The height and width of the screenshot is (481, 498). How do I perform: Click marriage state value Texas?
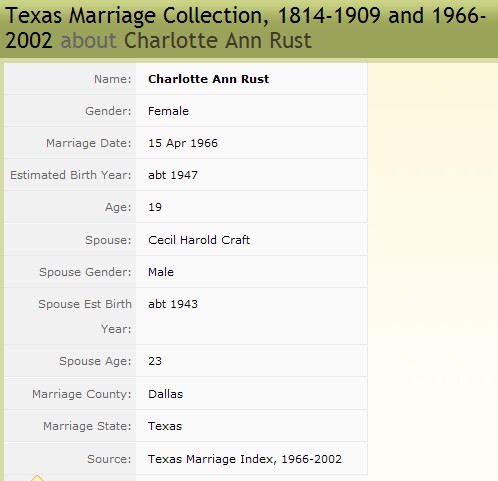point(165,426)
